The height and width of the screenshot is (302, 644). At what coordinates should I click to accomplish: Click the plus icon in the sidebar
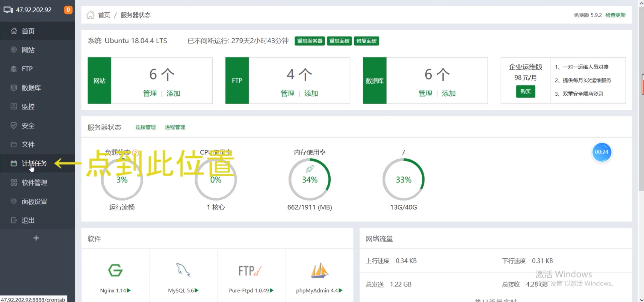point(36,238)
